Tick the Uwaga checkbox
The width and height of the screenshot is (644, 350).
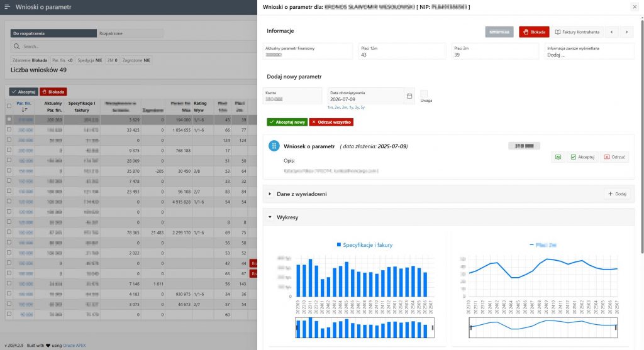(424, 94)
